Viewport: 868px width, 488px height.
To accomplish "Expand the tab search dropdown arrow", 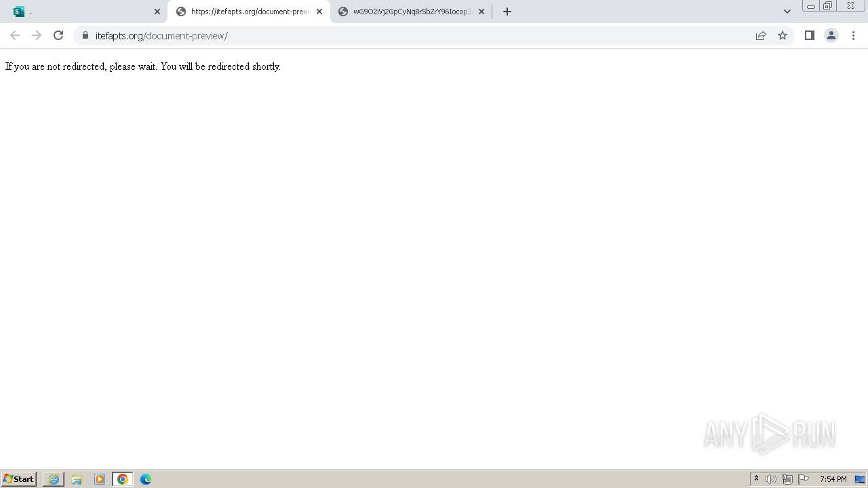I will point(787,12).
